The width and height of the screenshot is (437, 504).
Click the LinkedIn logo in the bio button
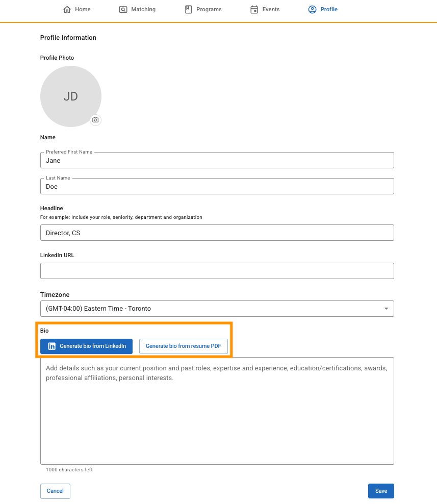[52, 346]
